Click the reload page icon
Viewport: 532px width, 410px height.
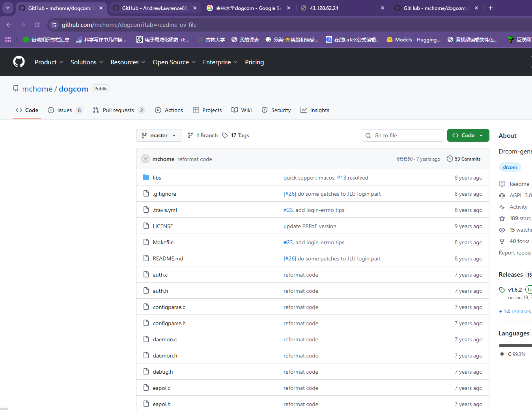pos(37,25)
